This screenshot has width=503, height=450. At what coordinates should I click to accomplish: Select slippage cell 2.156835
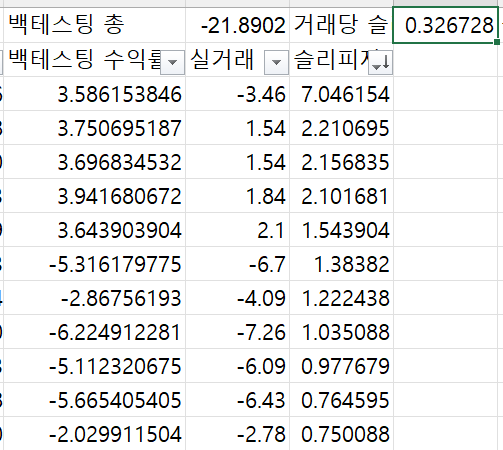click(341, 162)
